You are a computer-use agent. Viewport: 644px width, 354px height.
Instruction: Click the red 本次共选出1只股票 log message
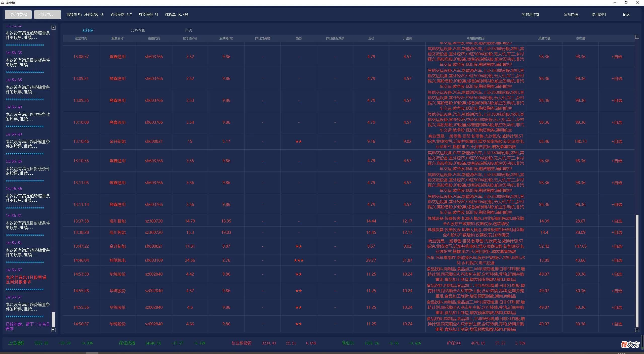[x=26, y=280]
